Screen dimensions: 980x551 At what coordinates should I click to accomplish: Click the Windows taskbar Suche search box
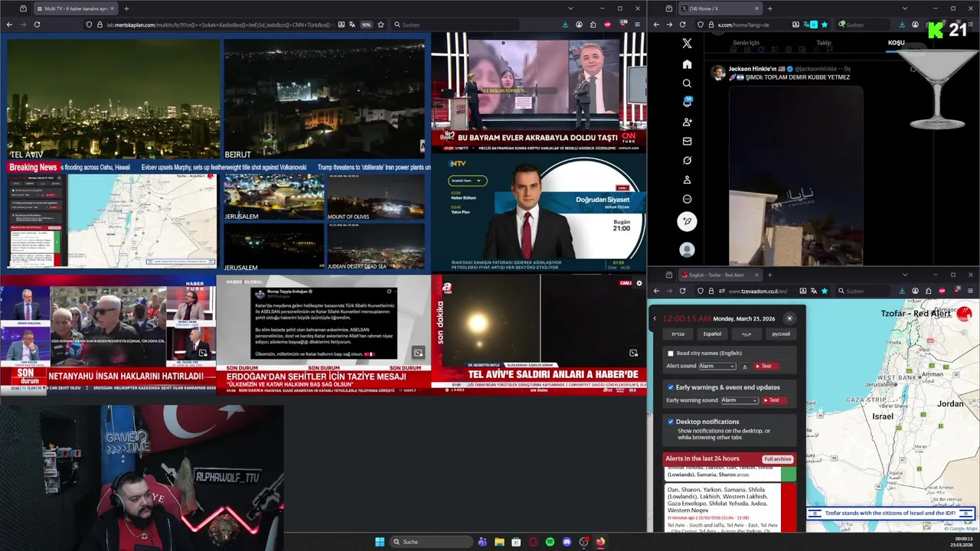tap(431, 542)
